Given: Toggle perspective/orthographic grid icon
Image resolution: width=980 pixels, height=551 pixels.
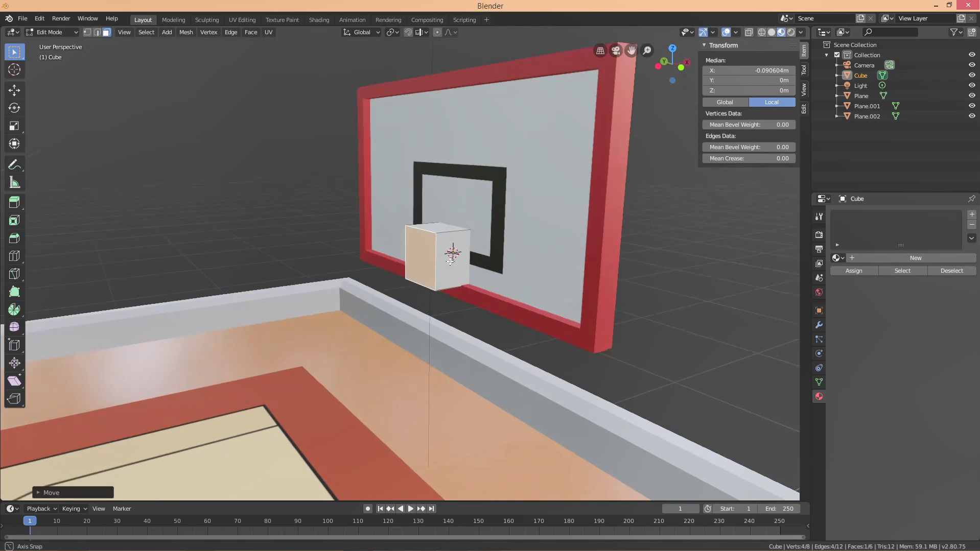Looking at the screenshot, I should [x=600, y=51].
